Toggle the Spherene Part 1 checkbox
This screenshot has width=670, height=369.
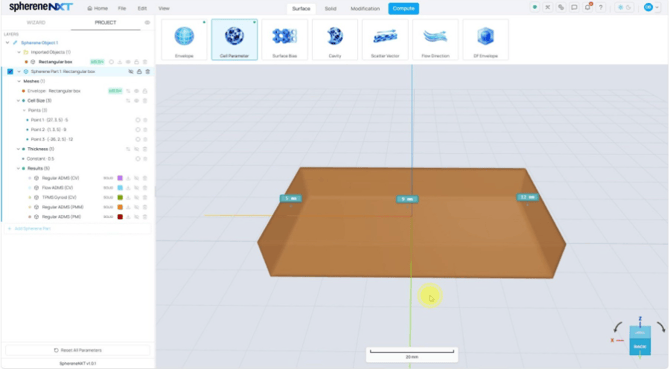pos(10,72)
